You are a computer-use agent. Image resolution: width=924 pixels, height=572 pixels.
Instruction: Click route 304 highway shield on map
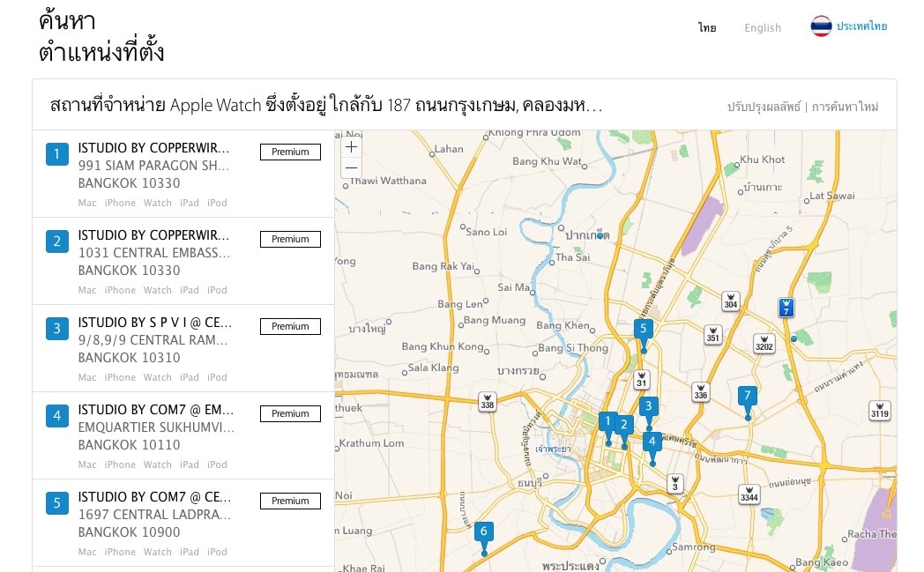[x=730, y=301]
